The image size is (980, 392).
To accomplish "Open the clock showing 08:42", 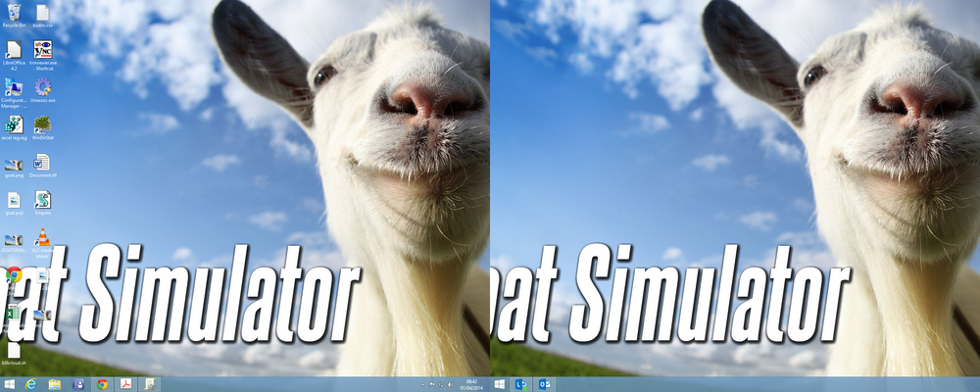I will coord(472,384).
